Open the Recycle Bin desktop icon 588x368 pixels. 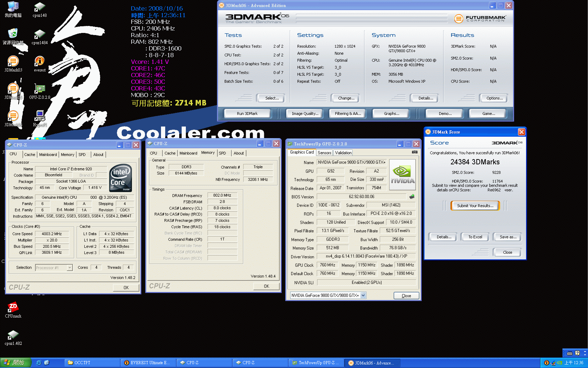pos(13,37)
